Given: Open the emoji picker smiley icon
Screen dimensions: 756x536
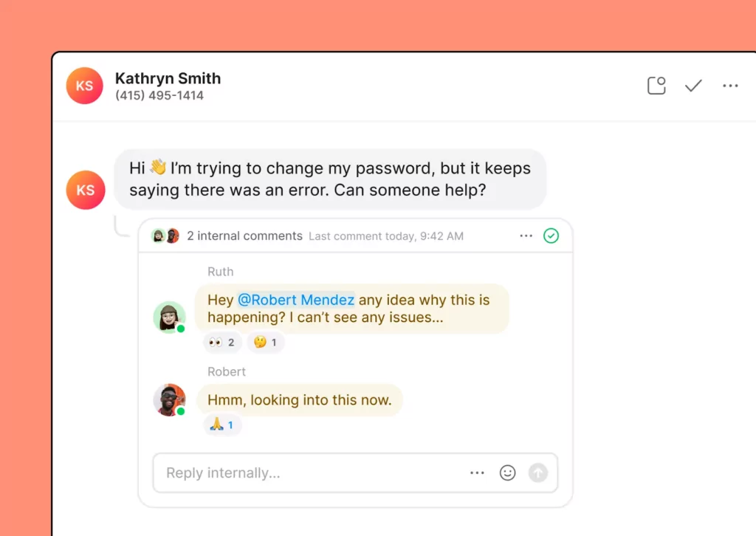Looking at the screenshot, I should (508, 473).
